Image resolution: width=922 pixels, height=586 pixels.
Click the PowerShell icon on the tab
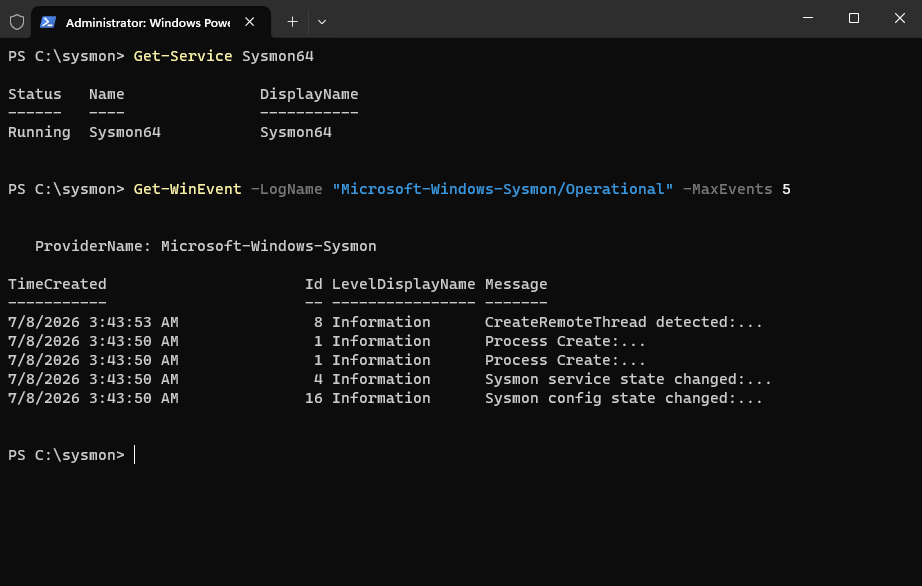48,22
